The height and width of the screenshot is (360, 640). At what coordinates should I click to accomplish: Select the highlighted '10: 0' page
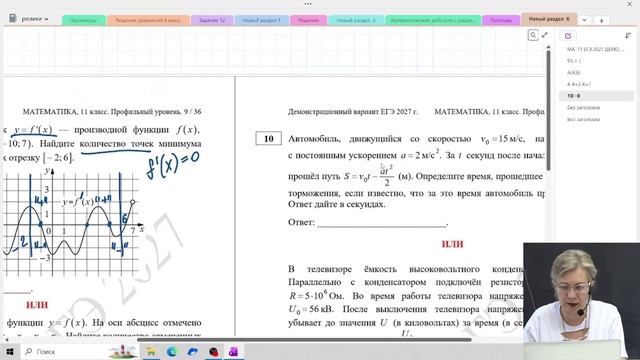[x=596, y=96]
